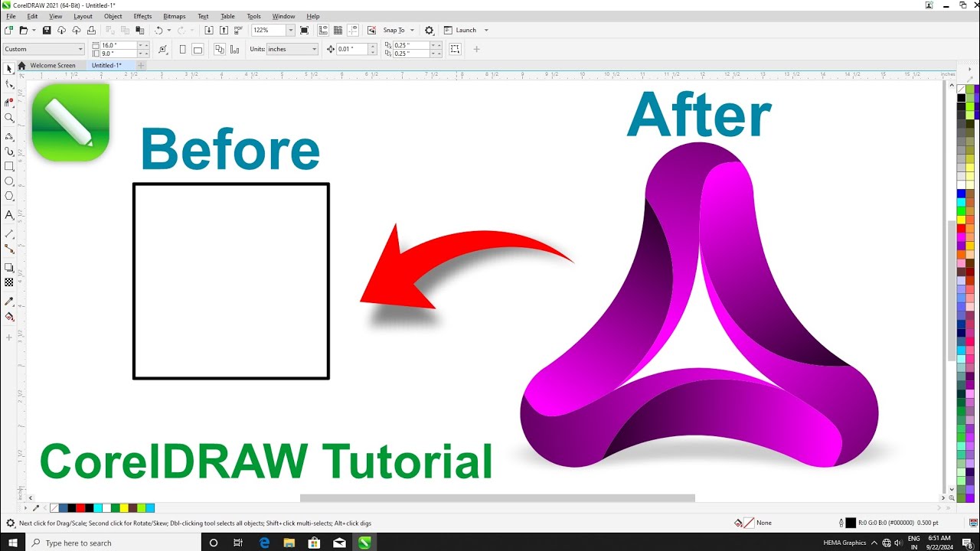The width and height of the screenshot is (980, 551).
Task: Expand the Launch dropdown
Action: (486, 30)
